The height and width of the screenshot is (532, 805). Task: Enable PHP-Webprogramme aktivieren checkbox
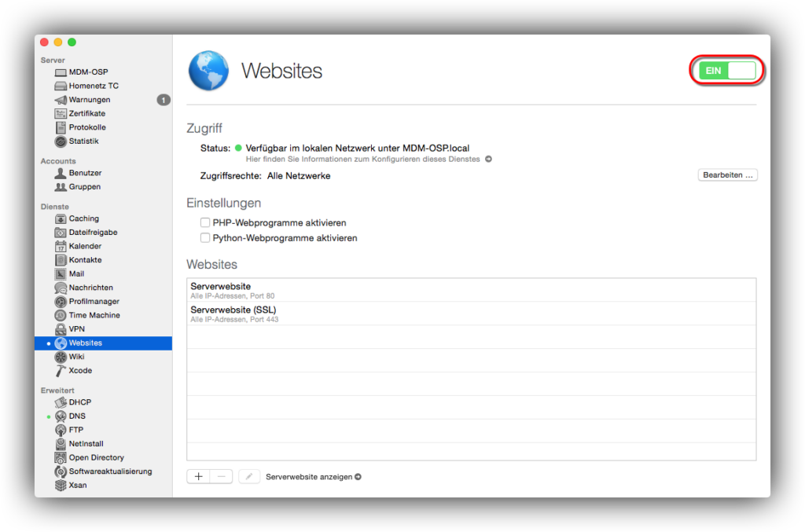click(x=205, y=223)
